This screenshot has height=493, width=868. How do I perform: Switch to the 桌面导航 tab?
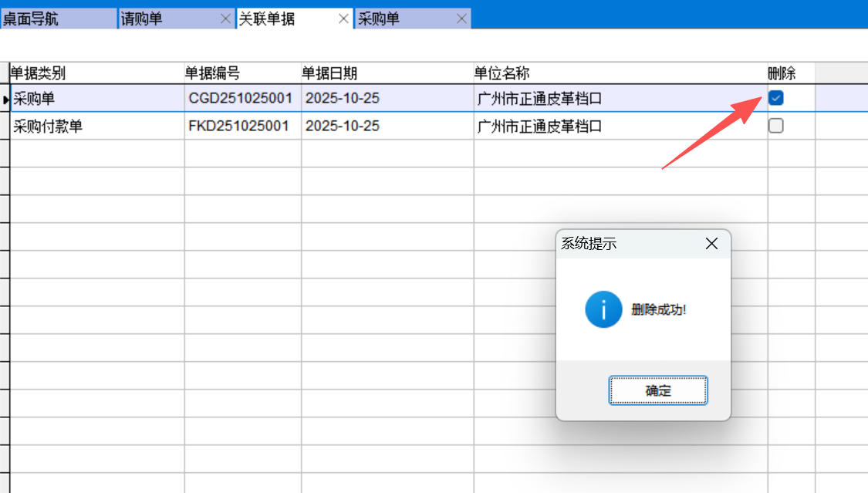[31, 19]
